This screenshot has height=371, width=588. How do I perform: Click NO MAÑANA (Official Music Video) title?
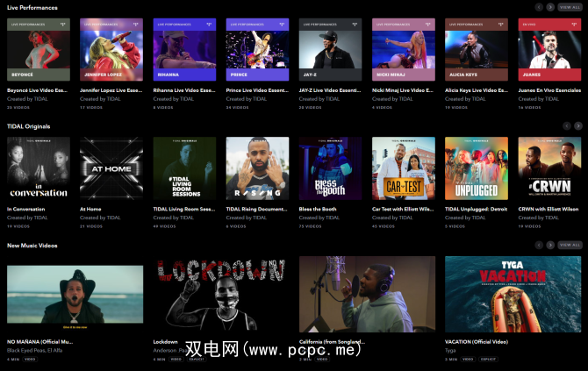point(40,342)
